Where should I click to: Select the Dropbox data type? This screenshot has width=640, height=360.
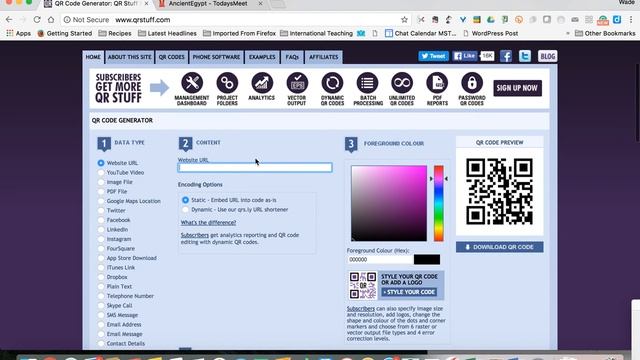pos(101,277)
